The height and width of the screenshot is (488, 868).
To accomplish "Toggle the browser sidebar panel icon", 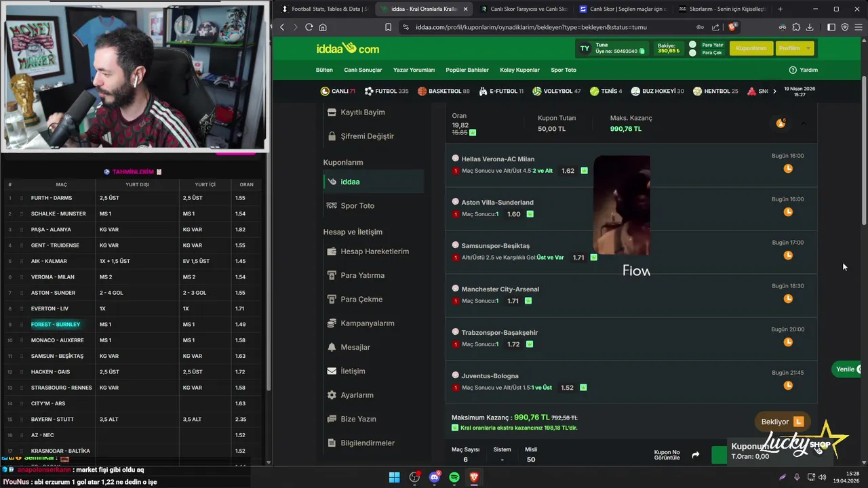I will [x=831, y=27].
